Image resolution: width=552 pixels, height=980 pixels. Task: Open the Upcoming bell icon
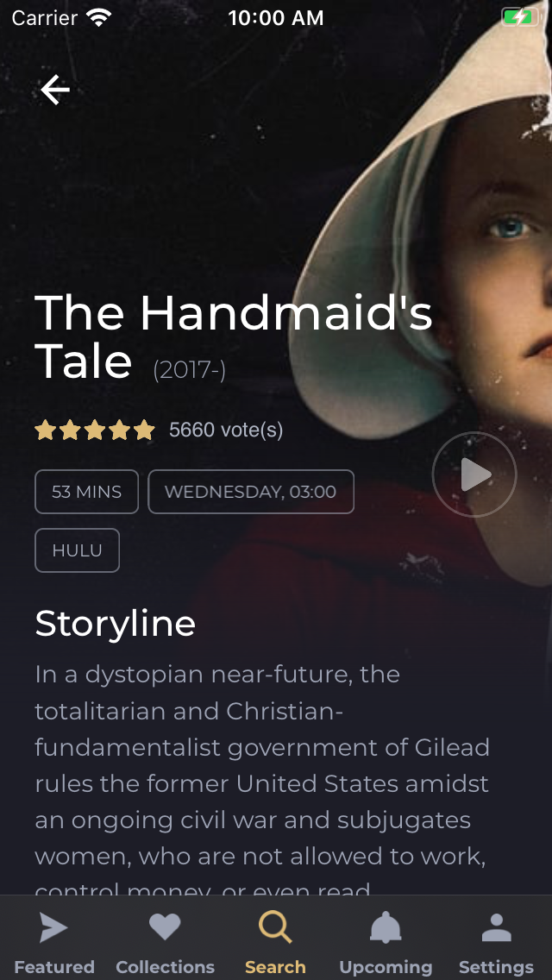[386, 927]
